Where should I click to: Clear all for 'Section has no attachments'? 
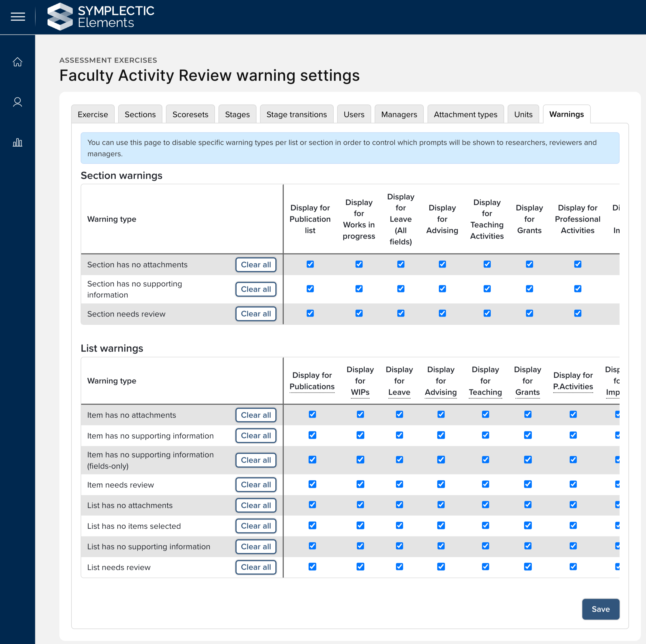pyautogui.click(x=256, y=265)
